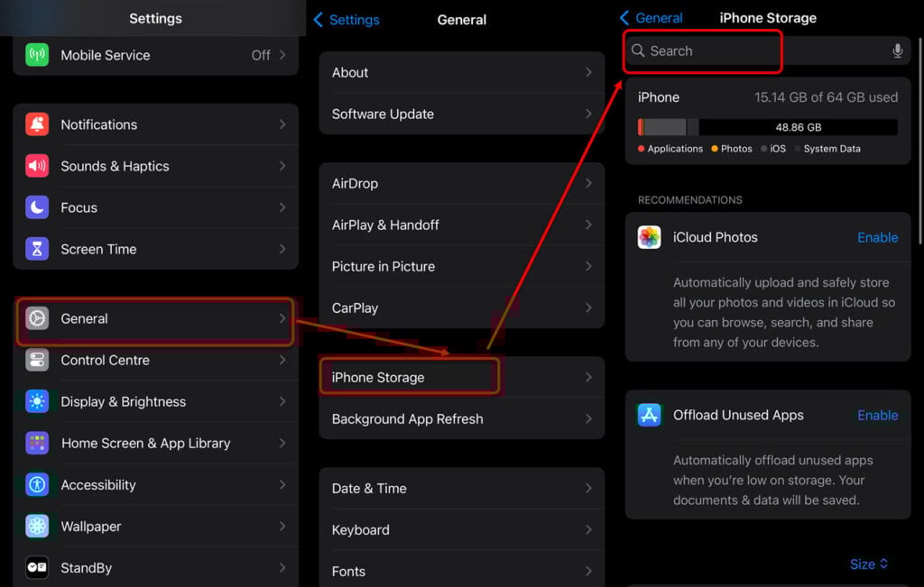The width and height of the screenshot is (924, 587).
Task: Tap the 'System Data' legend label
Action: tap(831, 149)
